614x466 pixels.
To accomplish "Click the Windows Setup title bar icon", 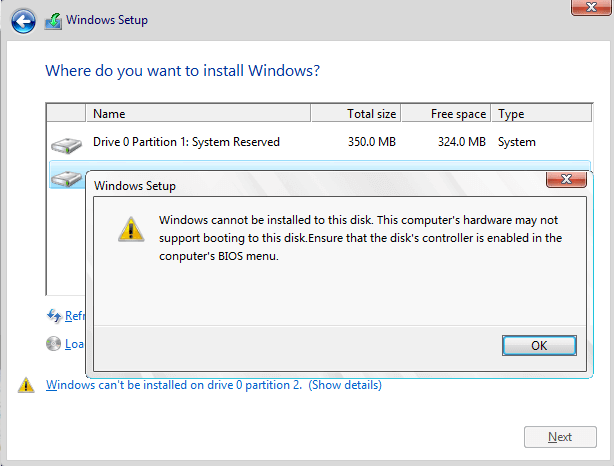I will [x=54, y=20].
